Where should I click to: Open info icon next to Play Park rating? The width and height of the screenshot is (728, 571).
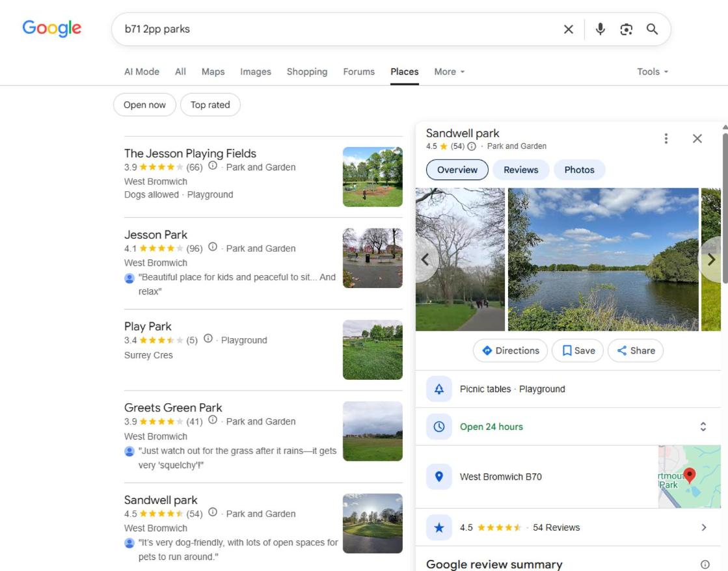click(x=208, y=338)
